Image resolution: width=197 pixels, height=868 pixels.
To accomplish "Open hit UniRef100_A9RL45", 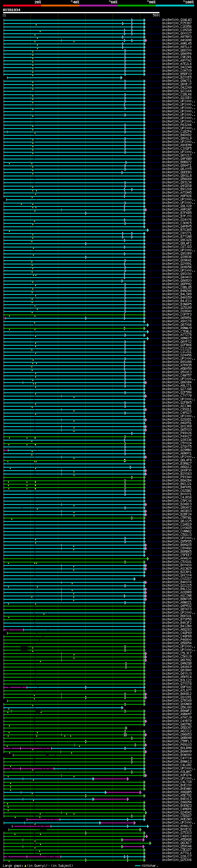I will point(177,43).
